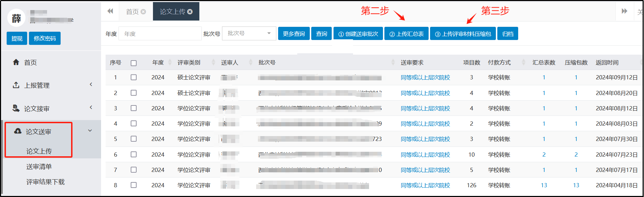Click the 年度 input field
The height and width of the screenshot is (197, 644).
point(160,33)
